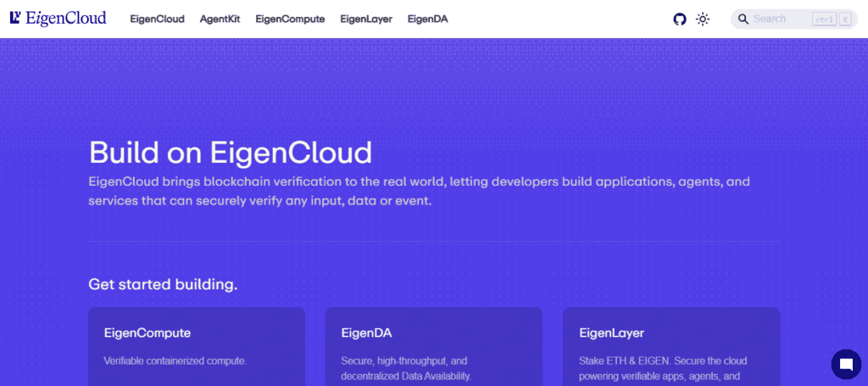Open the chat widget bubble
The height and width of the screenshot is (386, 868).
click(x=846, y=364)
